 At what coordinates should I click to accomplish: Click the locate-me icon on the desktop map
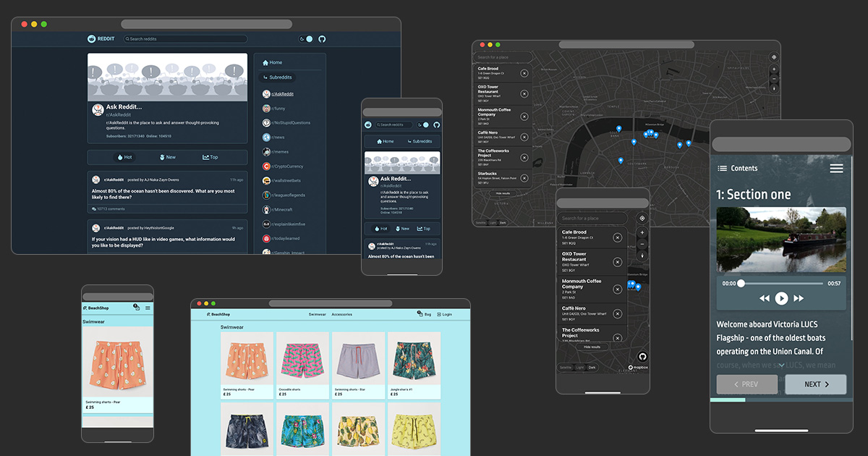pyautogui.click(x=774, y=56)
